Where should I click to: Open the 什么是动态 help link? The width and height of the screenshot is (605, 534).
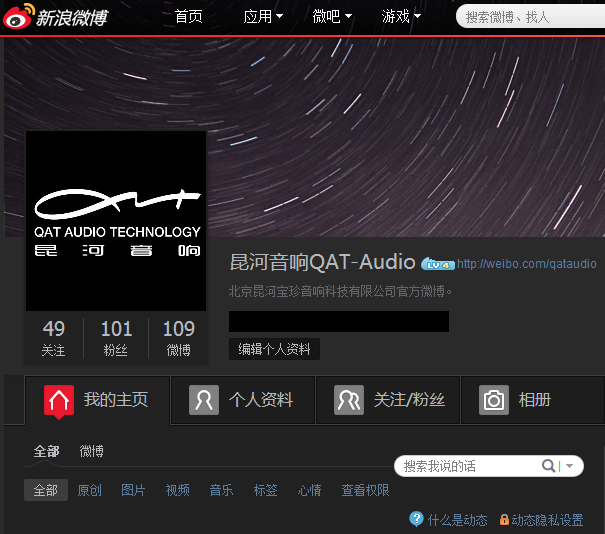(x=458, y=520)
